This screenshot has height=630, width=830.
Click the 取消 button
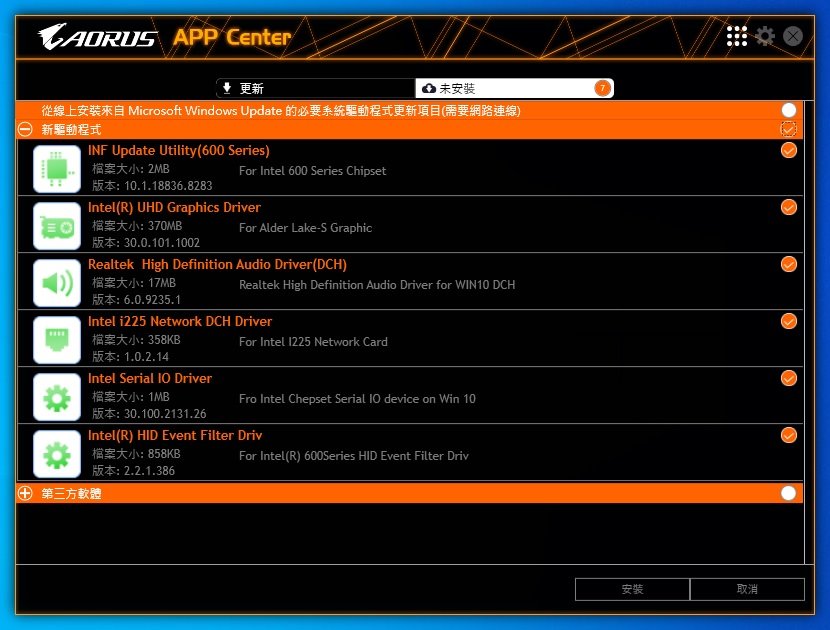[x=747, y=589]
